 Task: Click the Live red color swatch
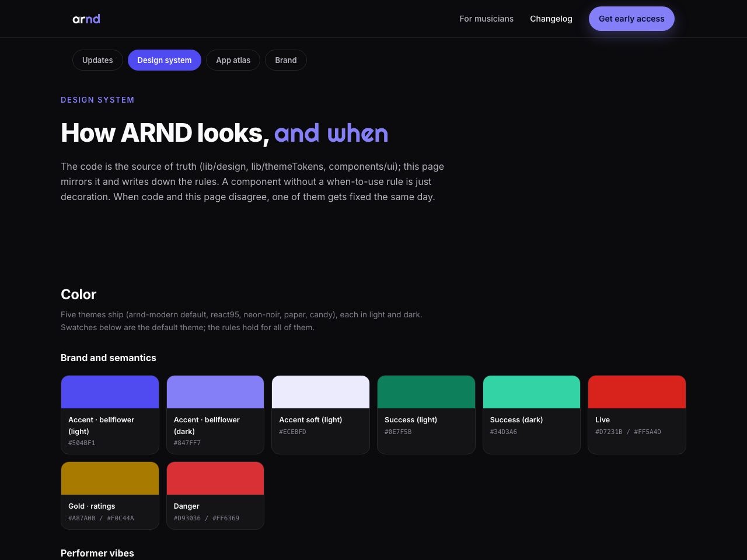[637, 392]
